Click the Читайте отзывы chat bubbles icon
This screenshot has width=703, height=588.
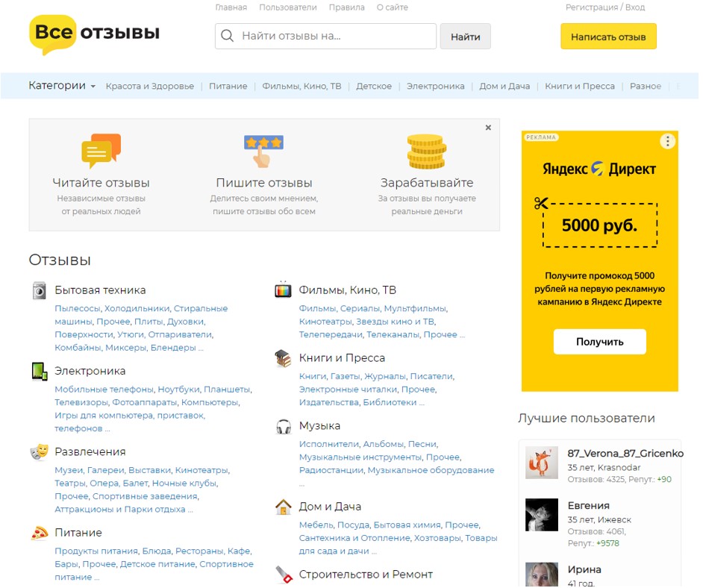(x=101, y=151)
